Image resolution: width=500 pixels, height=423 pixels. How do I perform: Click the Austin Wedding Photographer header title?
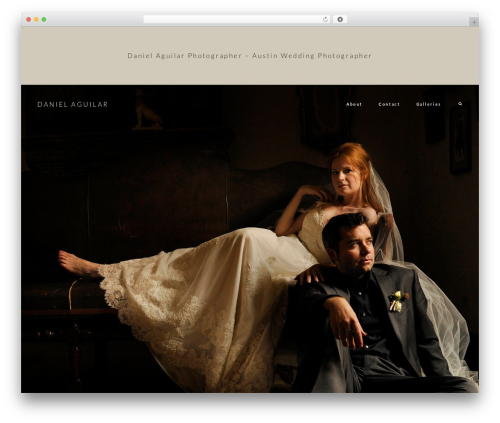tap(249, 56)
